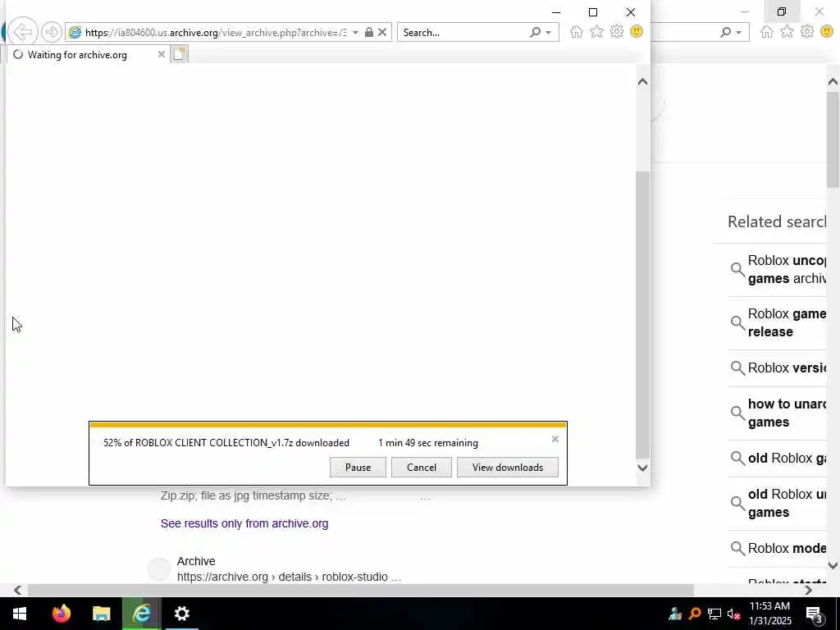Cancel the download in notification bar
Screen dimensions: 840x630
(x=421, y=467)
